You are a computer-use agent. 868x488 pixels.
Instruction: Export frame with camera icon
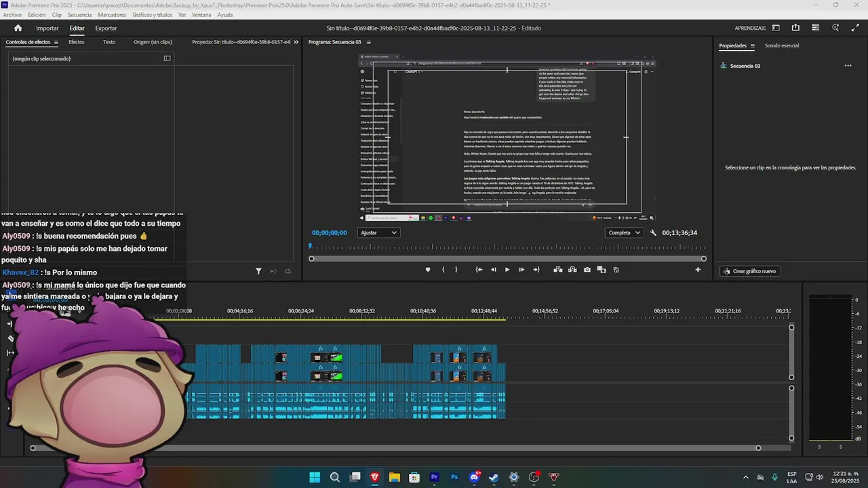pos(587,270)
